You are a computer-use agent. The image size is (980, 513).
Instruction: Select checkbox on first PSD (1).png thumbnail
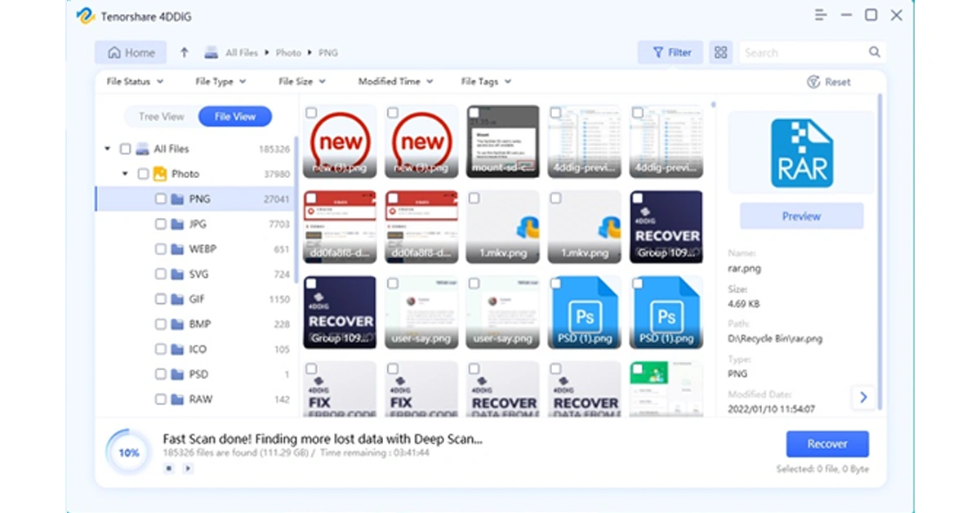click(556, 284)
